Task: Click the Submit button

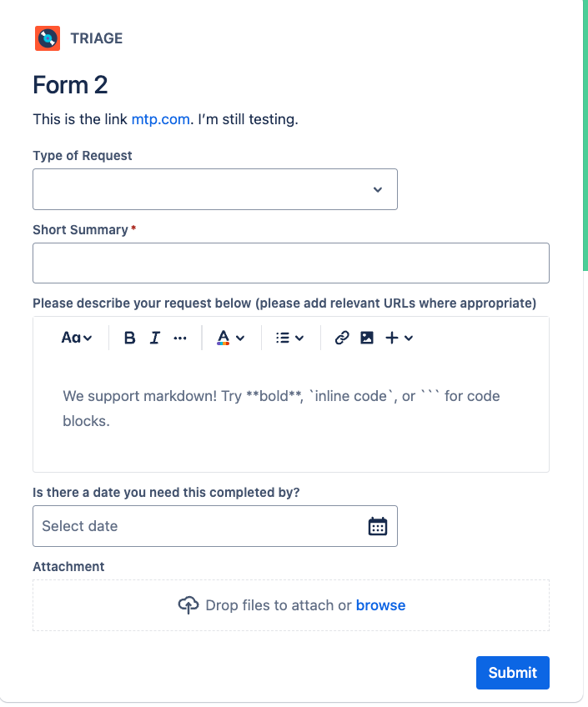Action: click(x=512, y=673)
